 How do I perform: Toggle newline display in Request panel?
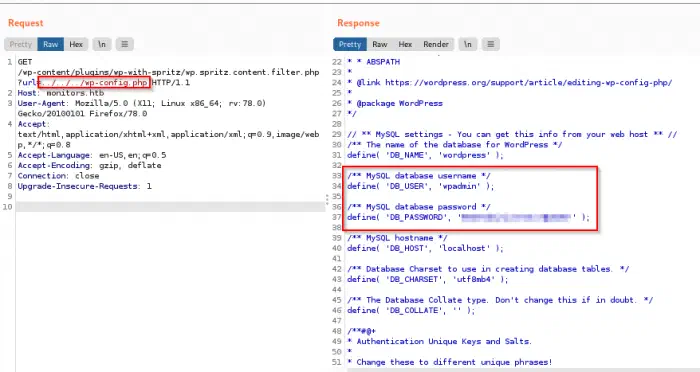(102, 44)
